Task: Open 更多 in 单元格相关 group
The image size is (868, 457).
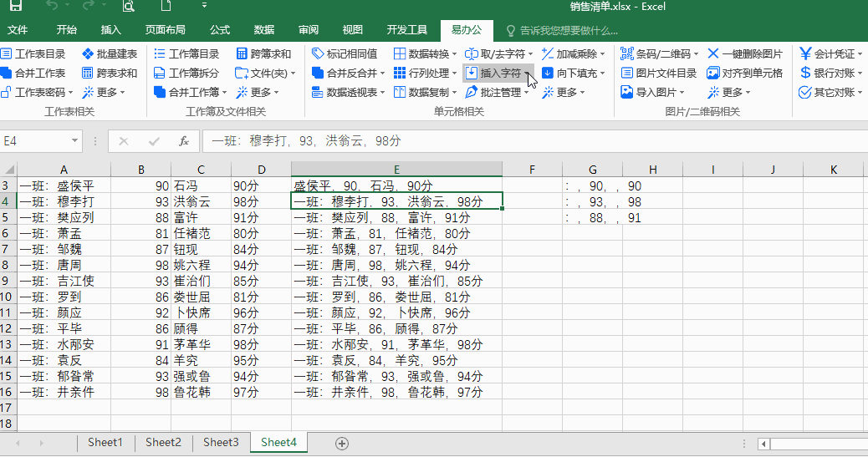Action: [x=563, y=93]
